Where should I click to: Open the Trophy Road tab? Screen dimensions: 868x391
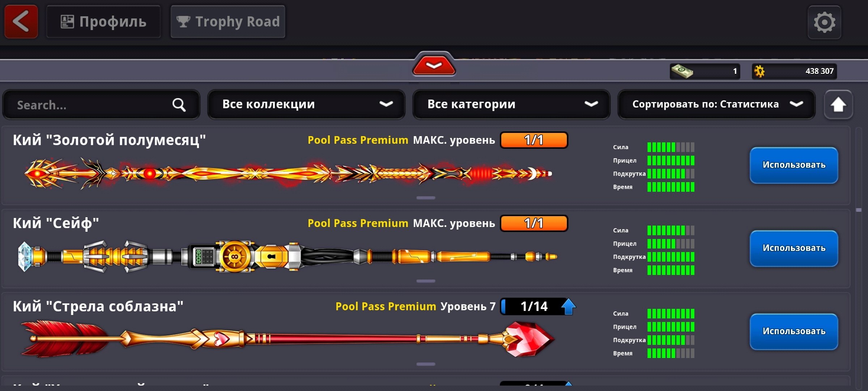(228, 22)
